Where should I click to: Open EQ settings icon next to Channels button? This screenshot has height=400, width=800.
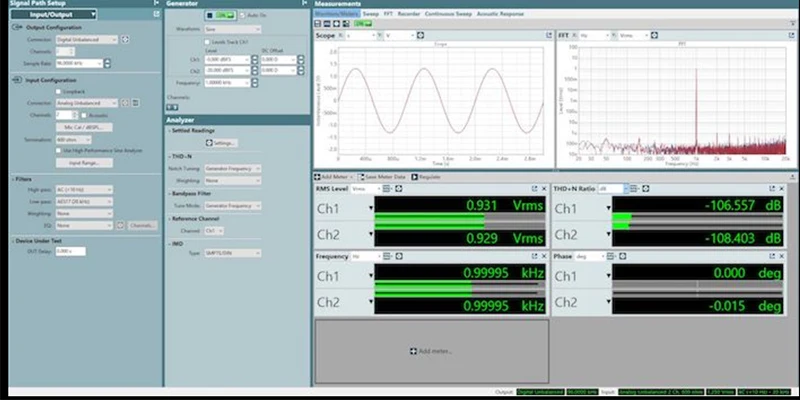click(x=120, y=225)
